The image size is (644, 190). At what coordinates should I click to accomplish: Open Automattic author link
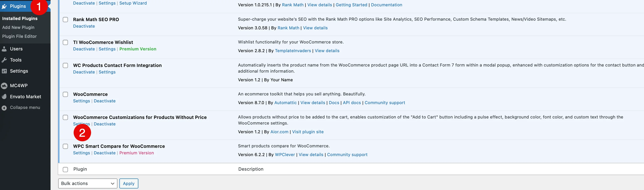click(x=285, y=103)
